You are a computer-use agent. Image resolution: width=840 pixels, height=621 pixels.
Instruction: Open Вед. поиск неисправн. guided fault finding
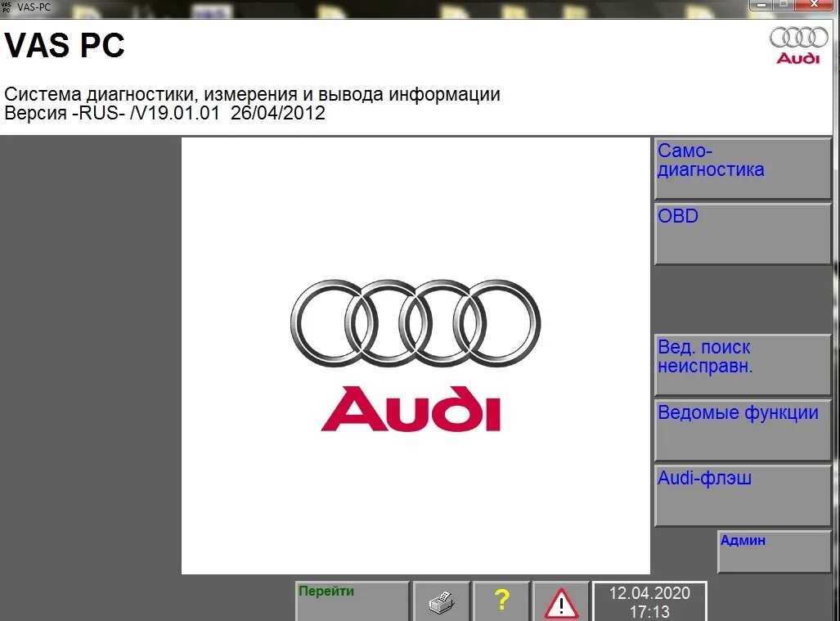743,365
